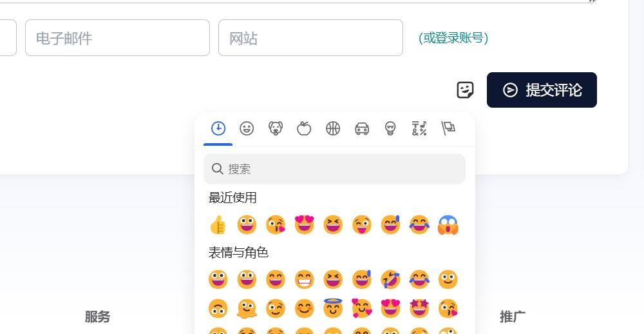
Task: Switch to recently used clock tab
Action: pos(218,128)
